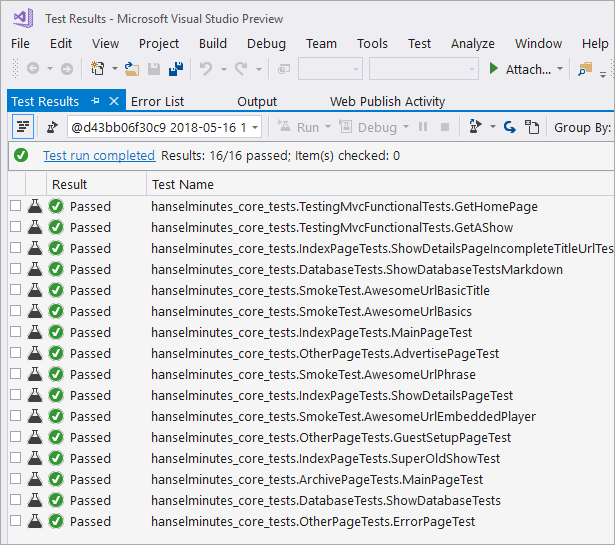
Task: Check the box for AwesomeUrlEmbeddedPlayer test
Action: tap(15, 416)
